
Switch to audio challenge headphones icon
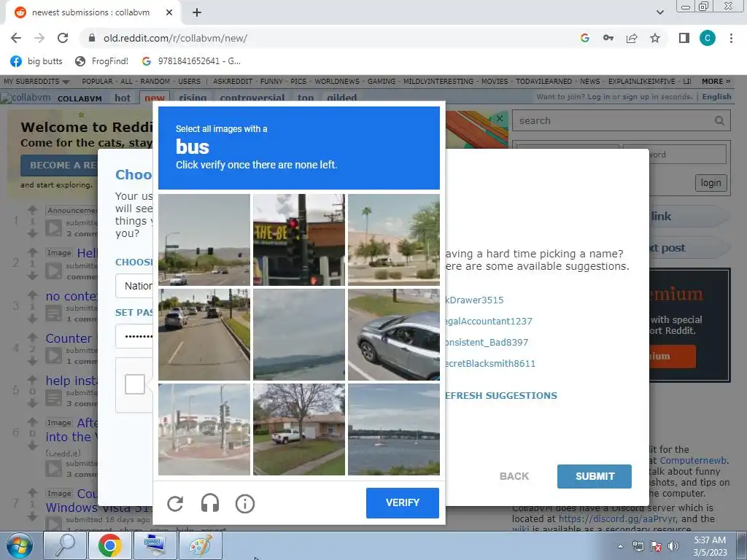point(210,503)
